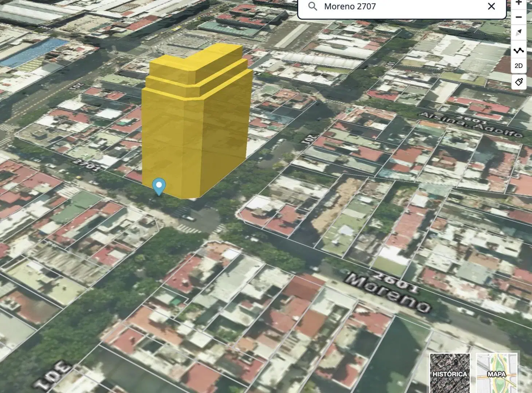532x393 pixels.
Task: Select the MAPA base layer thumbnail
Action: coord(497,373)
